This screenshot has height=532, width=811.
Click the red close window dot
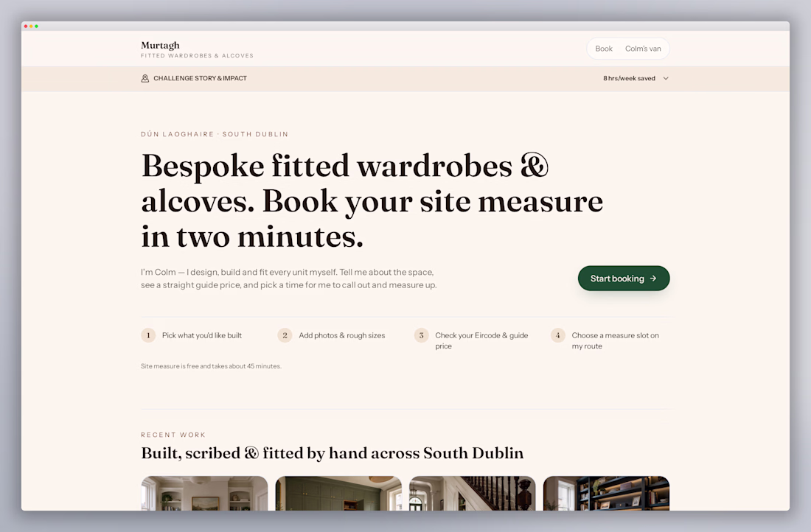26,27
